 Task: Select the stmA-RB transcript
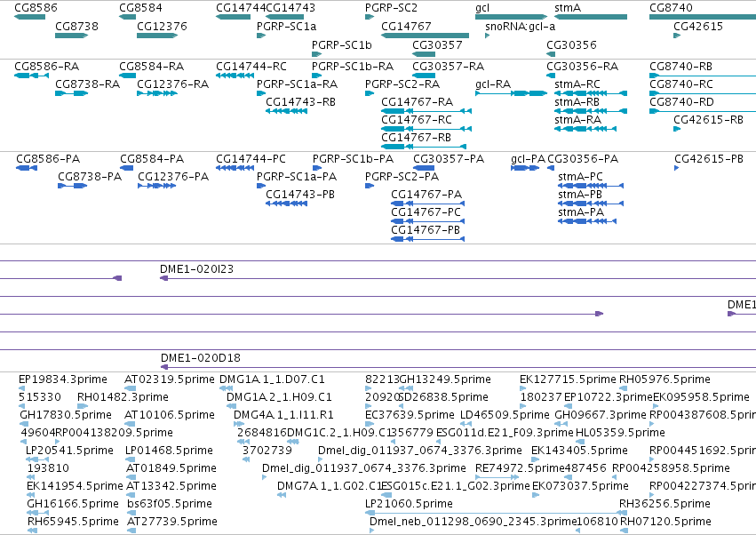pos(591,111)
